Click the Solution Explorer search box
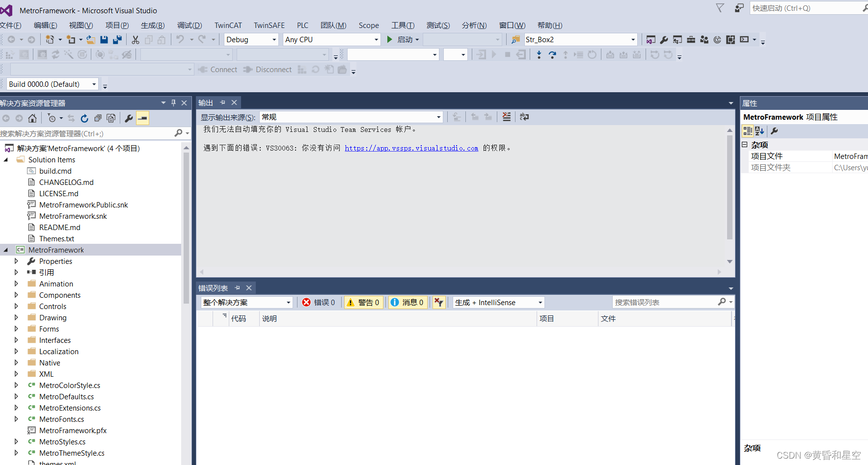The height and width of the screenshot is (465, 868). [x=87, y=133]
